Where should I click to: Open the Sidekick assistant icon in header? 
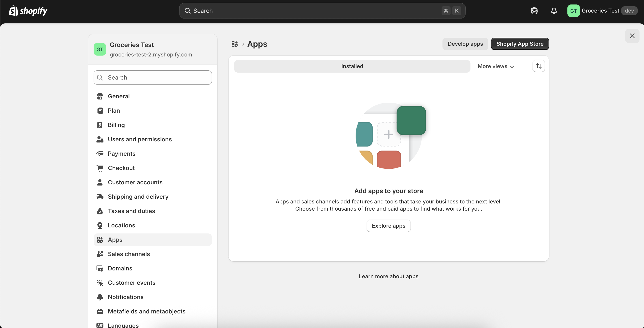pos(534,11)
